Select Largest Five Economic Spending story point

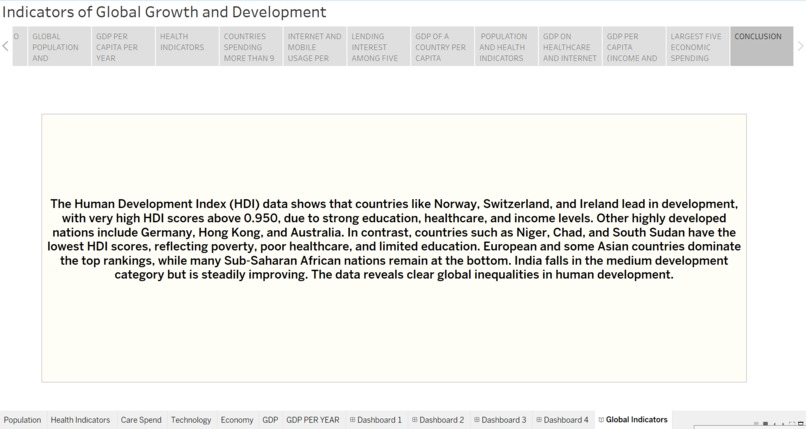coord(698,46)
